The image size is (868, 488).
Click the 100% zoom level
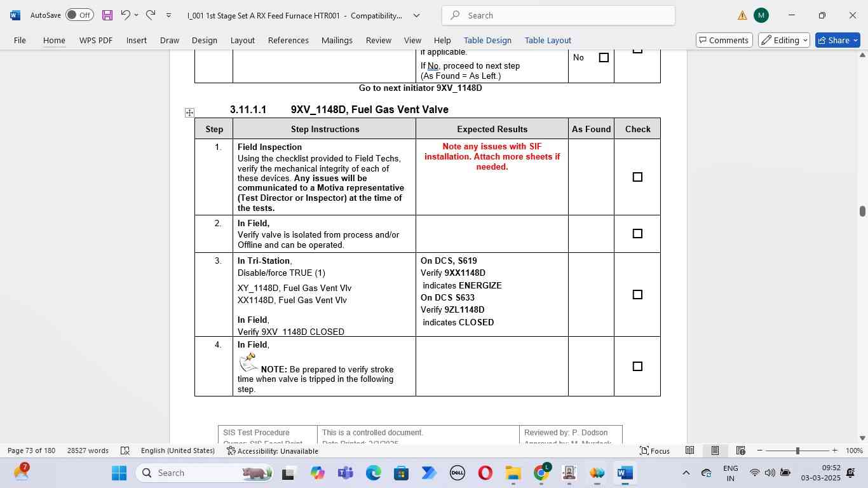coord(854,451)
